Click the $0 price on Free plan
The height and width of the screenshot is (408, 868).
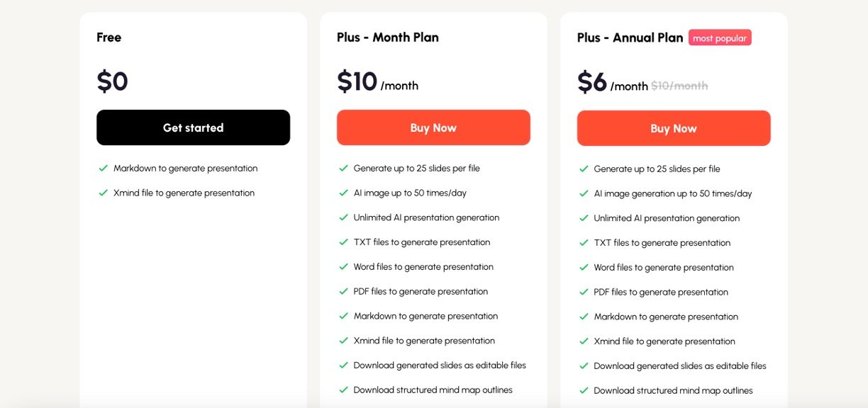pos(112,81)
